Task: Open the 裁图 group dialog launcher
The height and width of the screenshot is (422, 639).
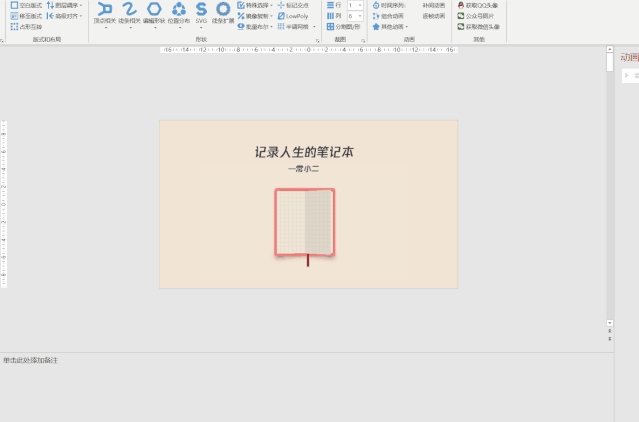Action: (363, 41)
